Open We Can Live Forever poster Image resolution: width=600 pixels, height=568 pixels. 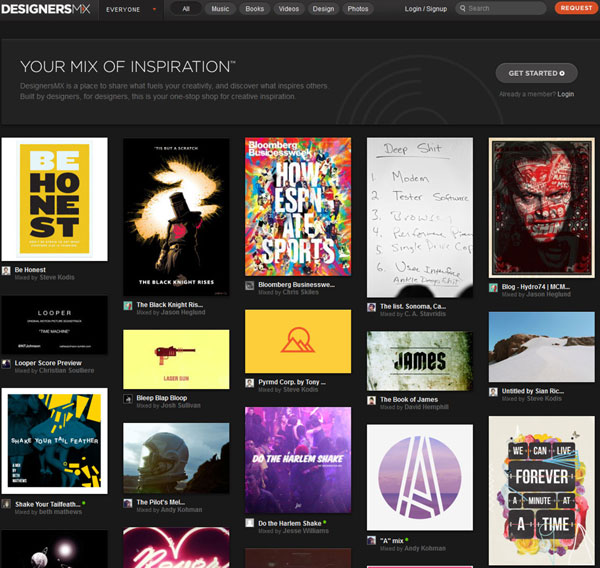[541, 491]
